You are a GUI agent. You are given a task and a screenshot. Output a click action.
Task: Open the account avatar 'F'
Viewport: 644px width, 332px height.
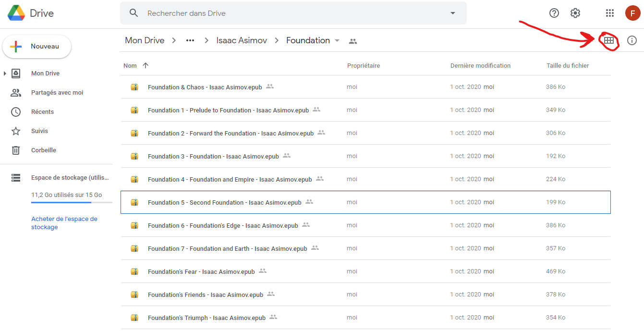coord(632,13)
